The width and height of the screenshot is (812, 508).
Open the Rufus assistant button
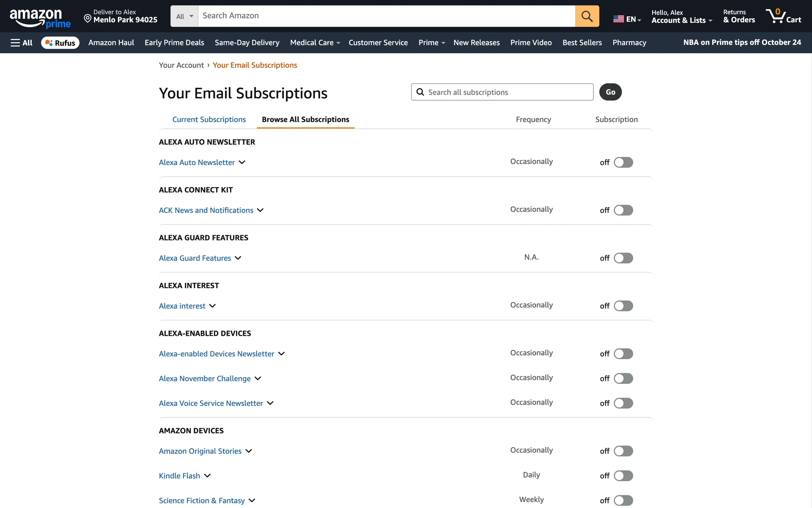tap(60, 43)
